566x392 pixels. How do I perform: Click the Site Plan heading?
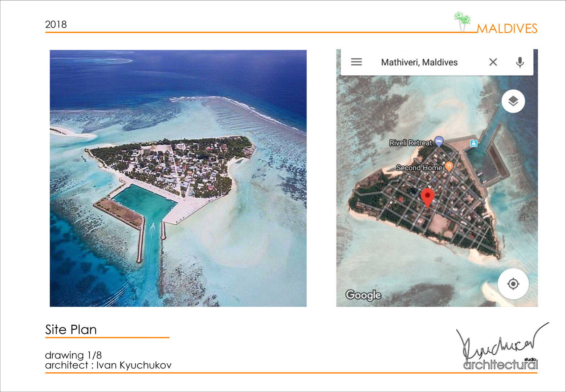(x=71, y=330)
